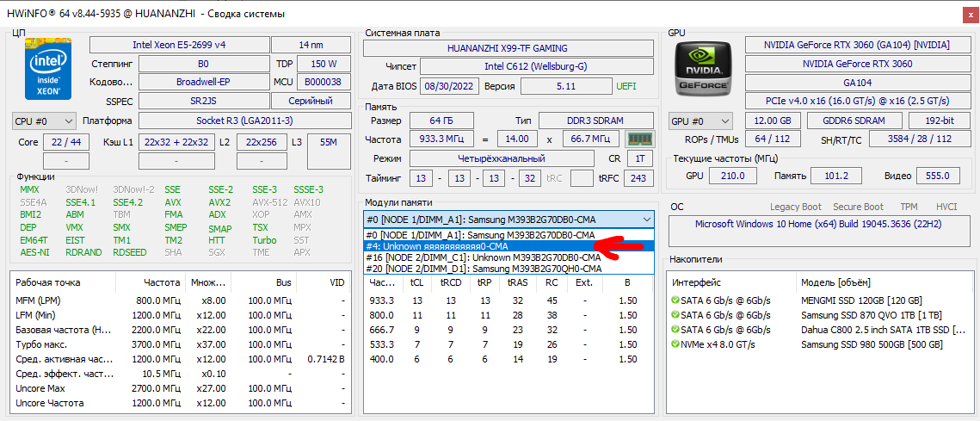Click the 14 nm process field
980x421 pixels.
click(x=311, y=45)
